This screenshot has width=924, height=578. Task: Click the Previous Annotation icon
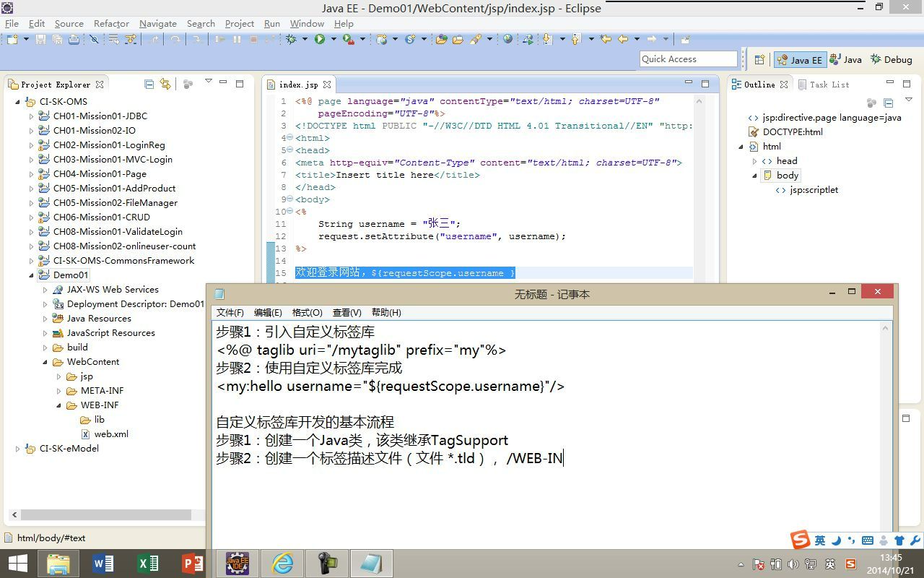(575, 39)
